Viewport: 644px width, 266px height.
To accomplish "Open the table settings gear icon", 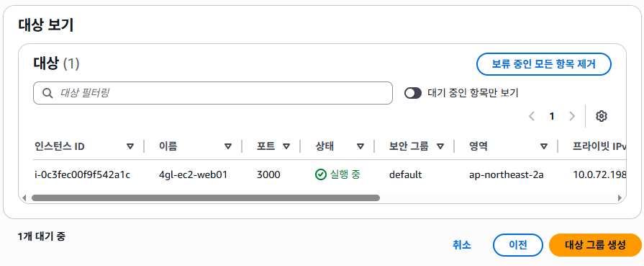I will tap(602, 116).
